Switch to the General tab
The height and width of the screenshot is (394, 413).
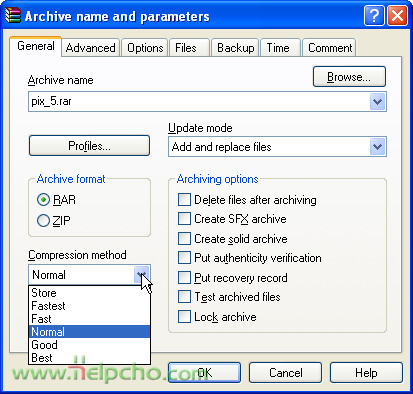(36, 46)
